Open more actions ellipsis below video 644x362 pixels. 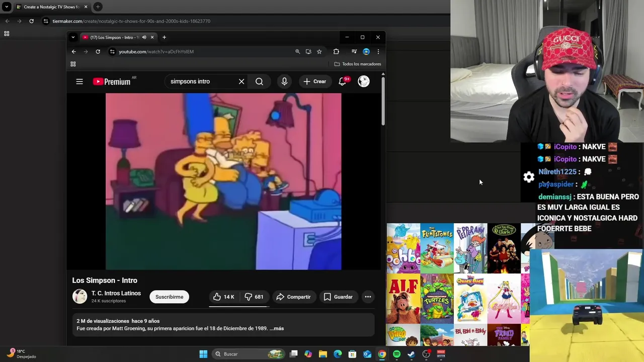(368, 297)
